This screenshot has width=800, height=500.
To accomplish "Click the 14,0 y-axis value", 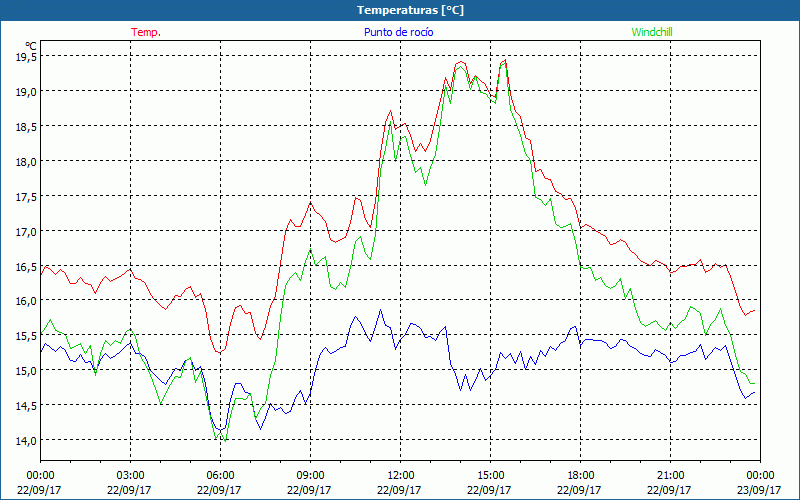I will click(26, 440).
